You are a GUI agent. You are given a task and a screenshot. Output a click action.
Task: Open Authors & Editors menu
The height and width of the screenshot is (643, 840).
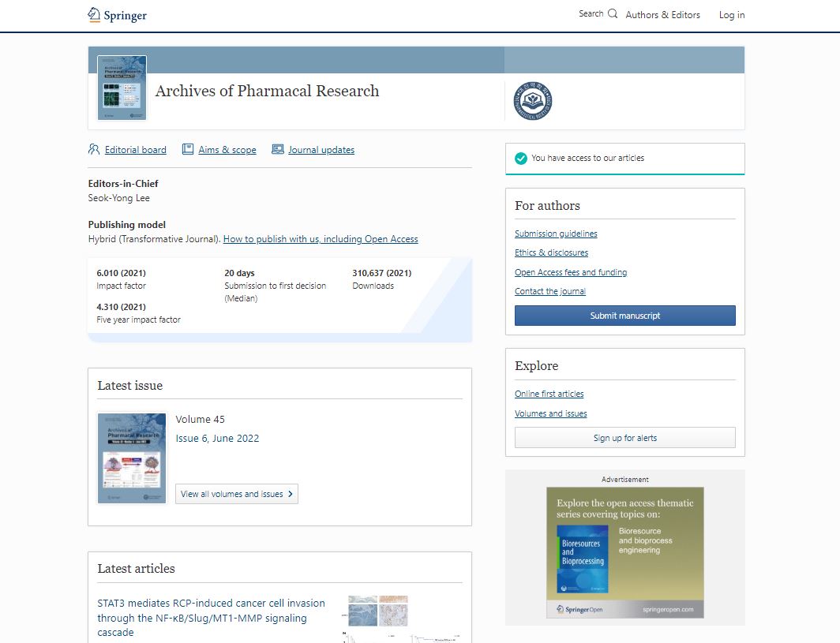click(x=662, y=15)
